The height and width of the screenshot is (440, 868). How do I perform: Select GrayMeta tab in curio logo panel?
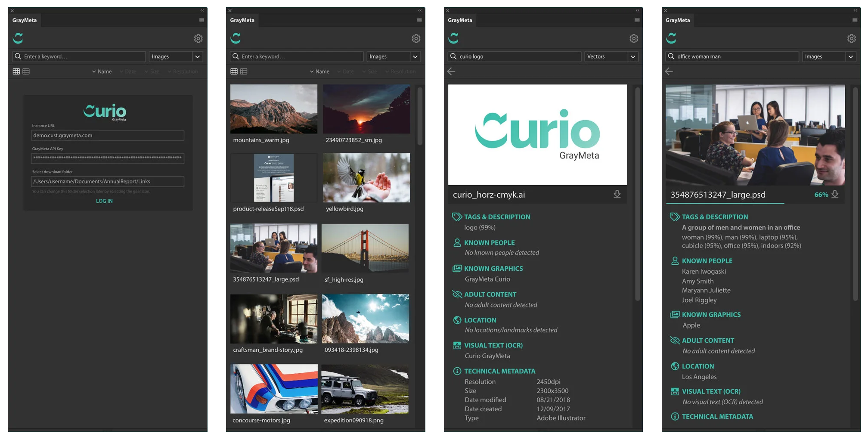[x=460, y=20]
